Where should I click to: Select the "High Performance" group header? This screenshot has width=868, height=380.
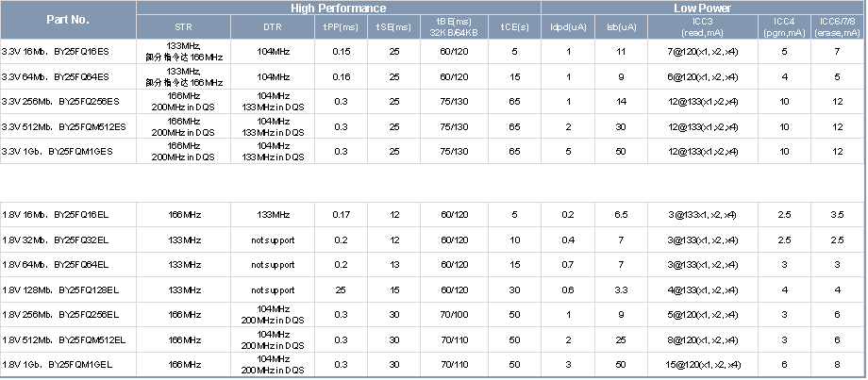coord(338,8)
